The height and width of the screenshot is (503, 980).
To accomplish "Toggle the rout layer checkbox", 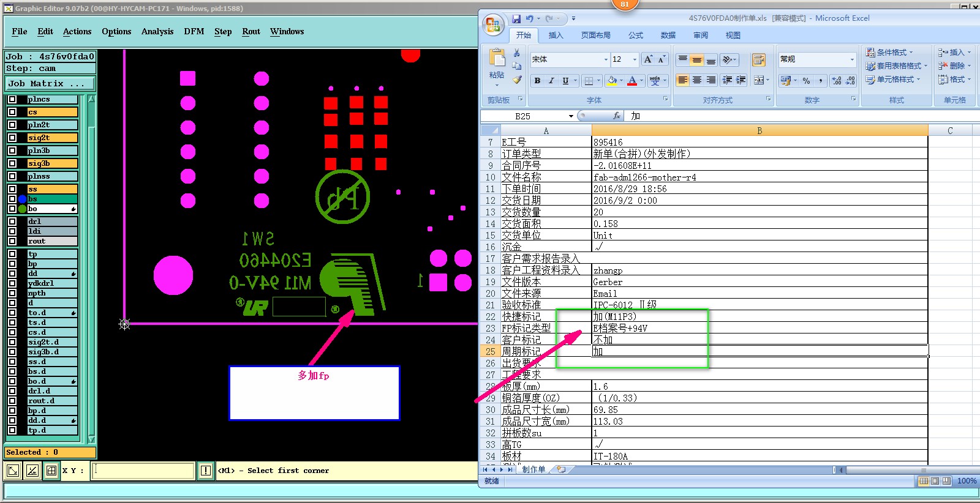I will click(12, 241).
